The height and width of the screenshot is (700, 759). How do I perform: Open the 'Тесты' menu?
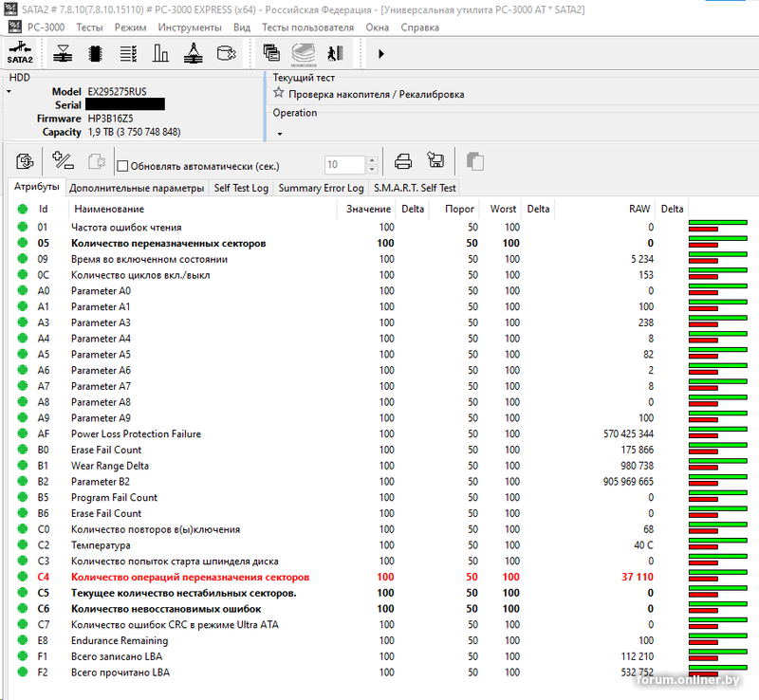[x=89, y=28]
